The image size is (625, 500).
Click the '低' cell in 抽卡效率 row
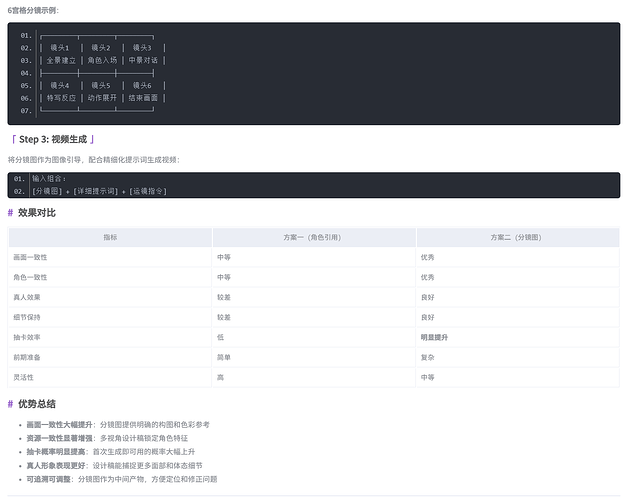click(220, 337)
